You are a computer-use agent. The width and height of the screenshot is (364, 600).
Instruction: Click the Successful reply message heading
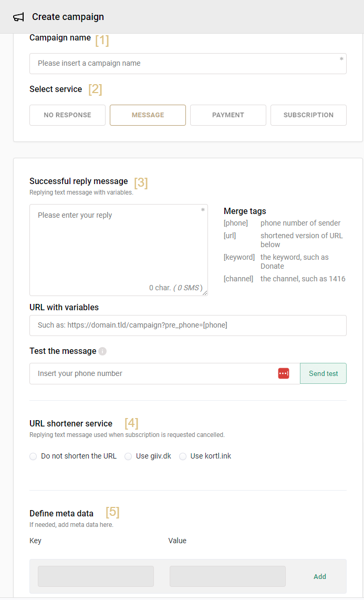tap(79, 181)
